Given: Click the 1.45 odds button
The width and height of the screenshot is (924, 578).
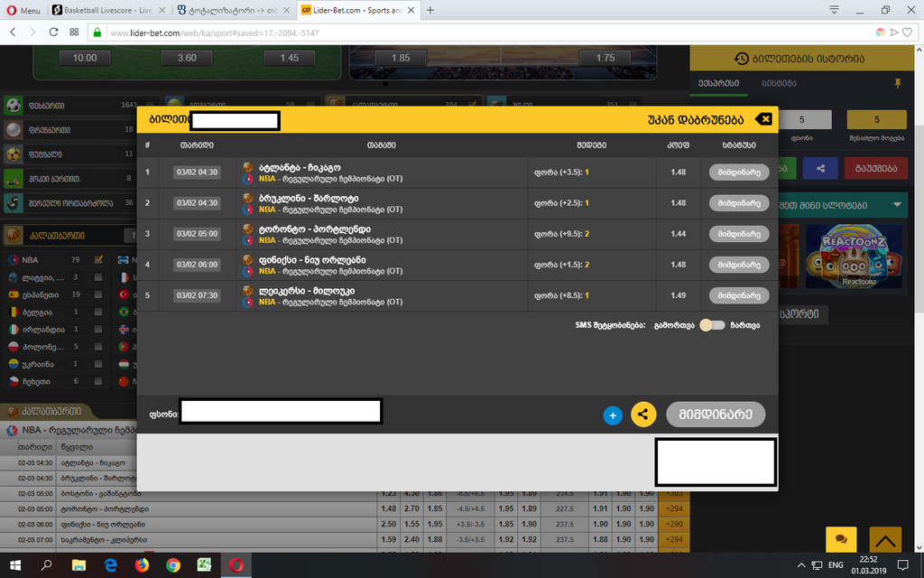Looking at the screenshot, I should [x=290, y=58].
